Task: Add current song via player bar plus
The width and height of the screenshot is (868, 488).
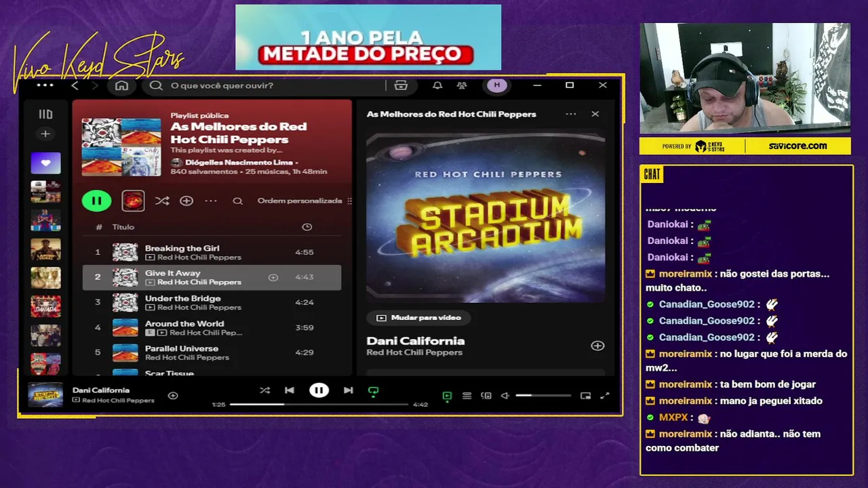Action: [173, 395]
